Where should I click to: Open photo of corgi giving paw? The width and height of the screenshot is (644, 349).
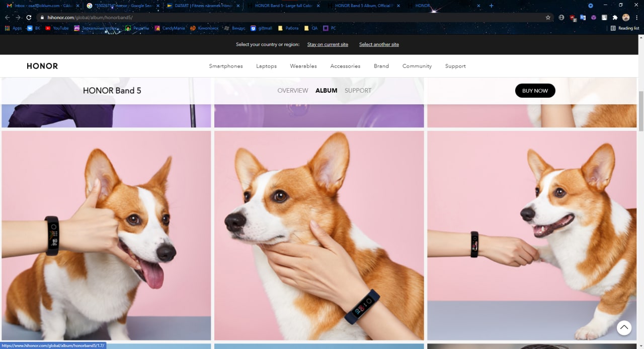pos(532,236)
